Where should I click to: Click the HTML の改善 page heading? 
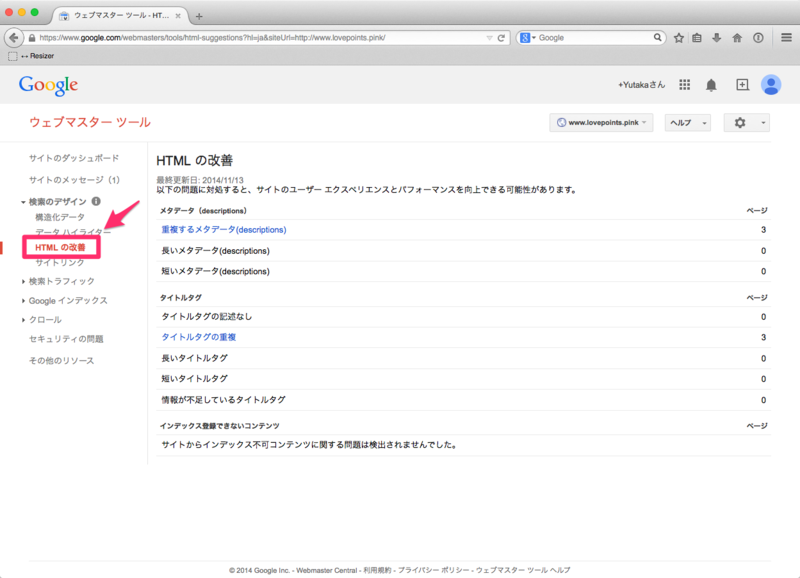coord(194,161)
